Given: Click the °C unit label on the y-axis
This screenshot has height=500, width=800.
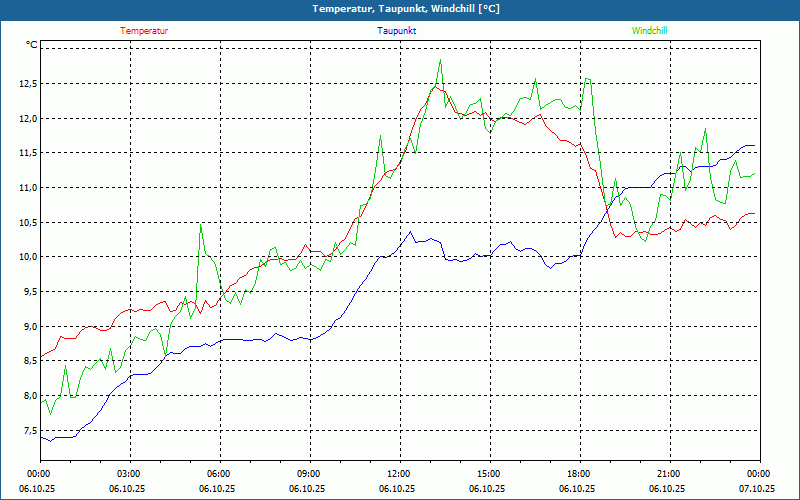Looking at the screenshot, I should pos(32,45).
